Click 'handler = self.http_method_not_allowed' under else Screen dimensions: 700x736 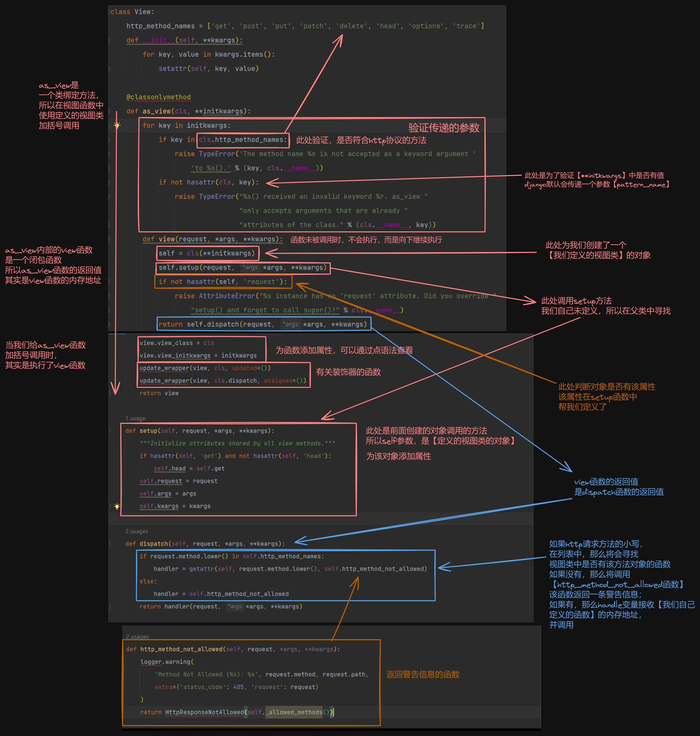(221, 594)
